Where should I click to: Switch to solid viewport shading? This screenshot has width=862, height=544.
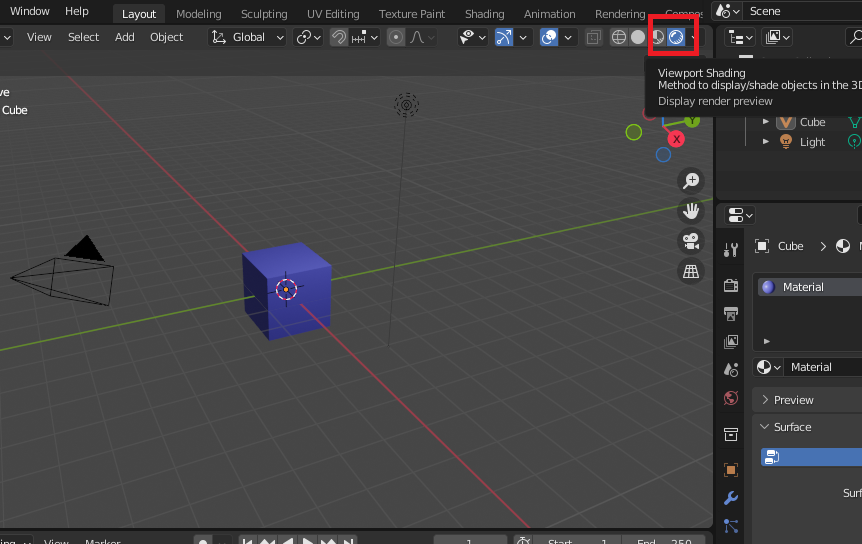point(638,37)
